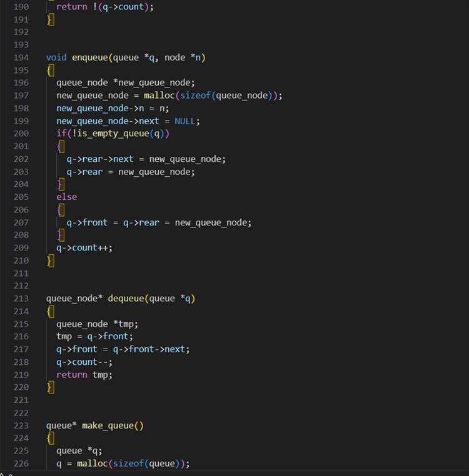Image resolution: width=469 pixels, height=476 pixels.
Task: Click q->count++ statement on line 209
Action: pos(84,248)
